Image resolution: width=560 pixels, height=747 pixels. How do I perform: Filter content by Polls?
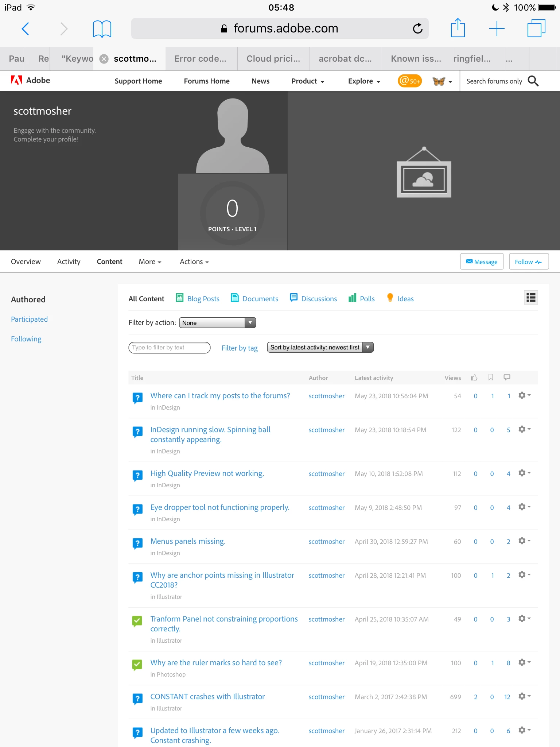coord(361,298)
